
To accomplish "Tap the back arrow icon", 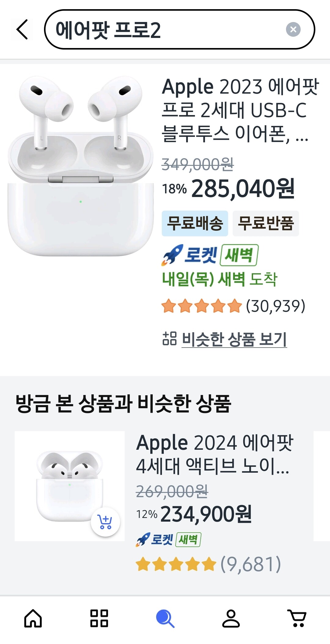I will coord(22,29).
